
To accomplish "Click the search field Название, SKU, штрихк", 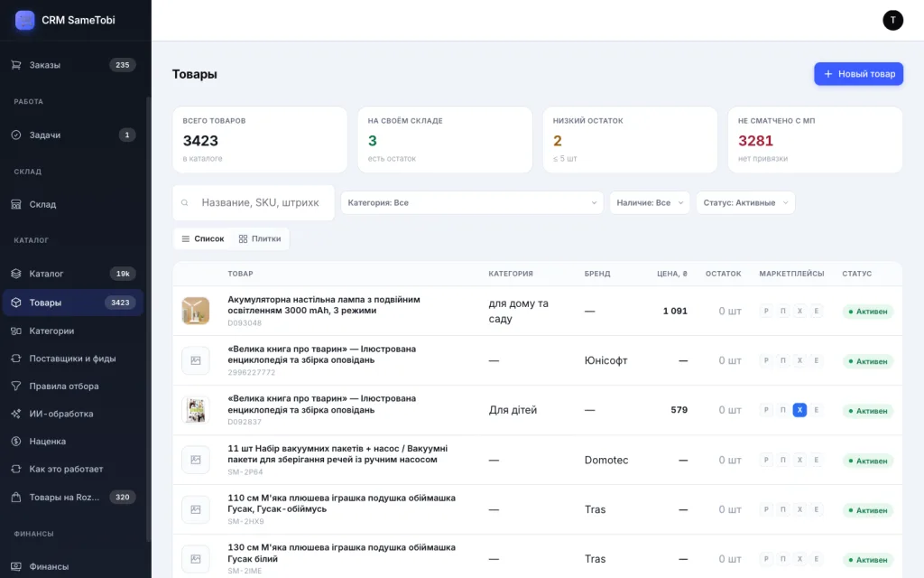I will coord(254,203).
